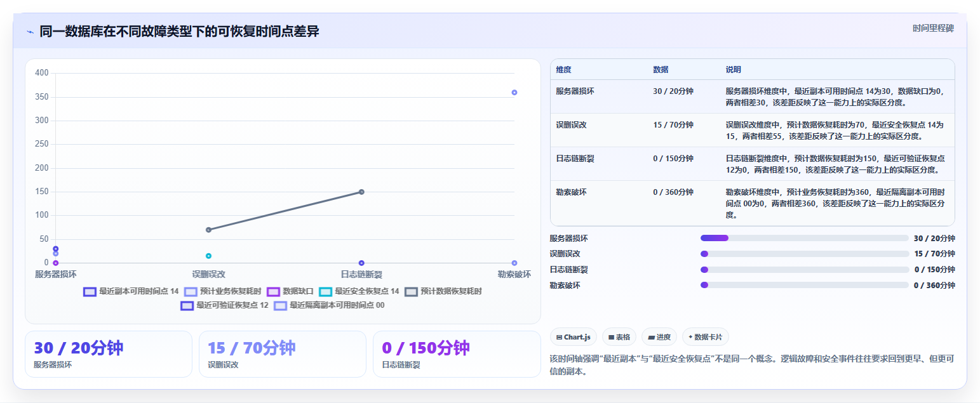The height and width of the screenshot is (403, 980).
Task: Select the 进度 chip
Action: 659,337
